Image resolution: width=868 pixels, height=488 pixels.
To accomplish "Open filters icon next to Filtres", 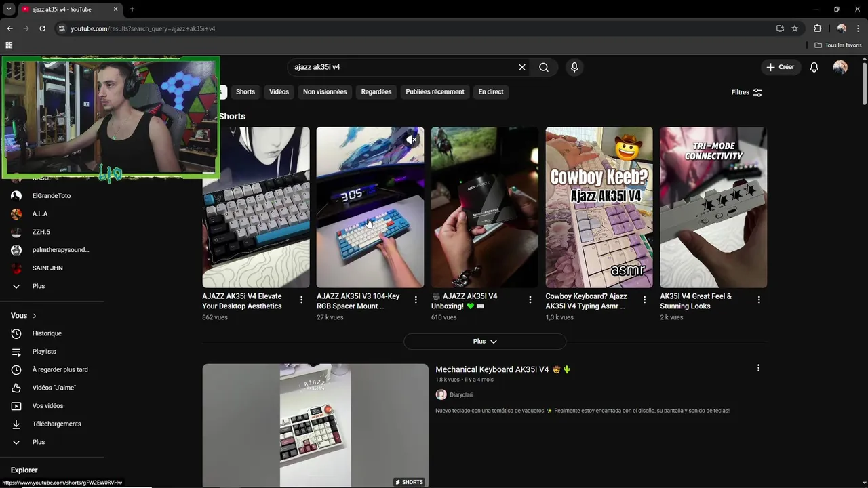I will [757, 92].
